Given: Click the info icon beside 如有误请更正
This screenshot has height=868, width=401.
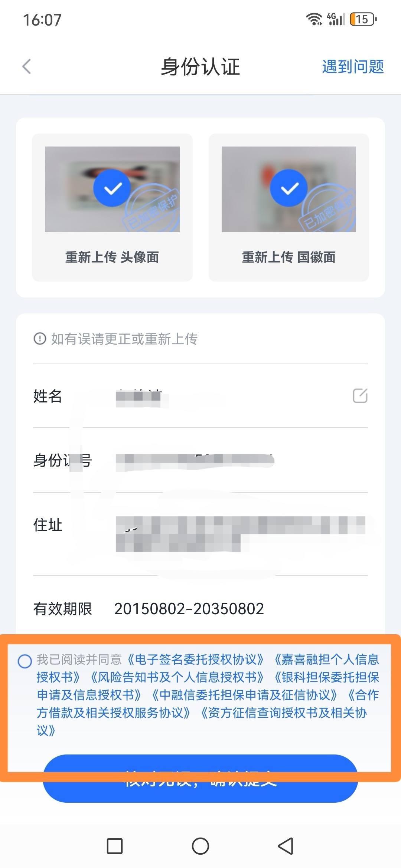Looking at the screenshot, I should coord(40,339).
